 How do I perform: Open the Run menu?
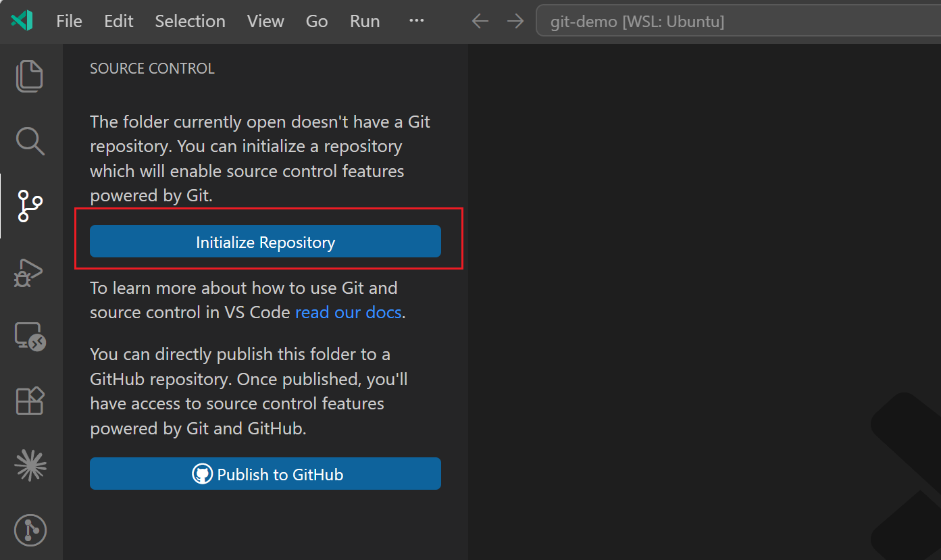(365, 21)
